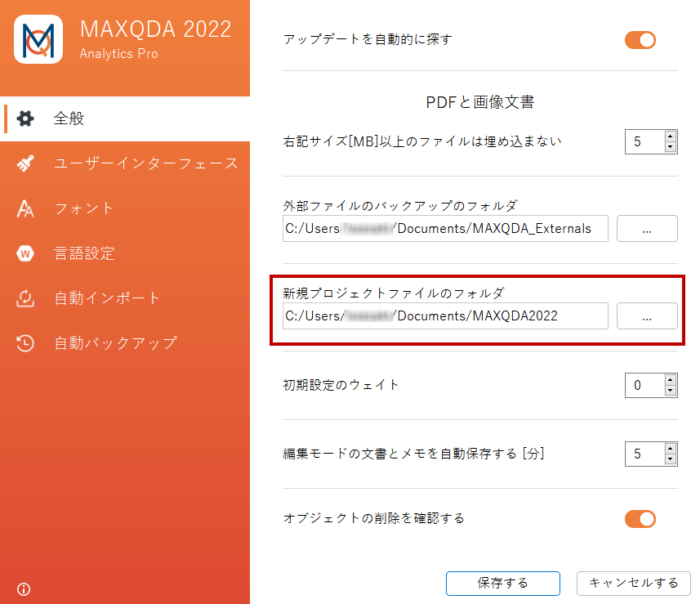Screen dimensions: 700x604
Task: Increase 初期設定のウェイト value
Action: pos(670,380)
